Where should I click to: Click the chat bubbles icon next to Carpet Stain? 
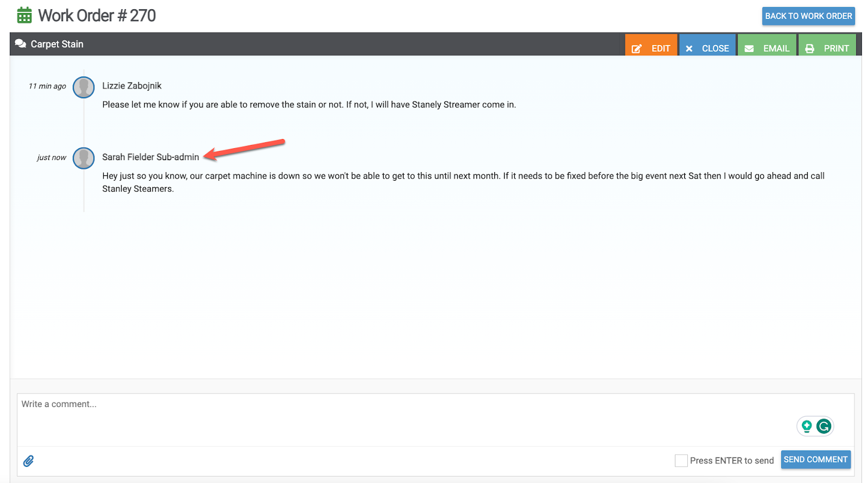tap(21, 44)
